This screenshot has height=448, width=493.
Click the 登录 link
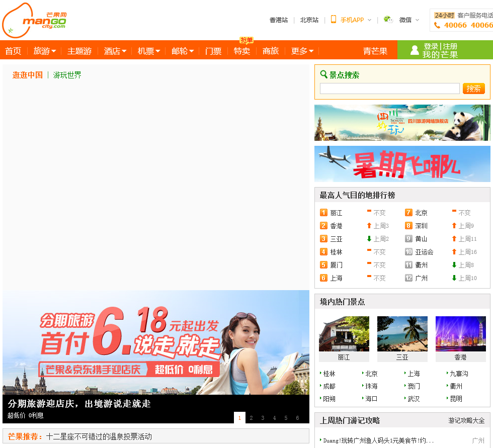pos(431,46)
